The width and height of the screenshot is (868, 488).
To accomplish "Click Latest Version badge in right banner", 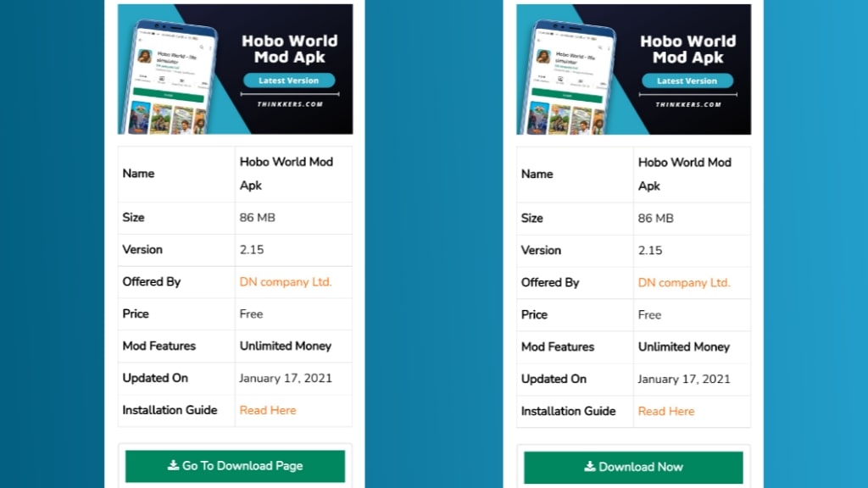I will point(687,81).
